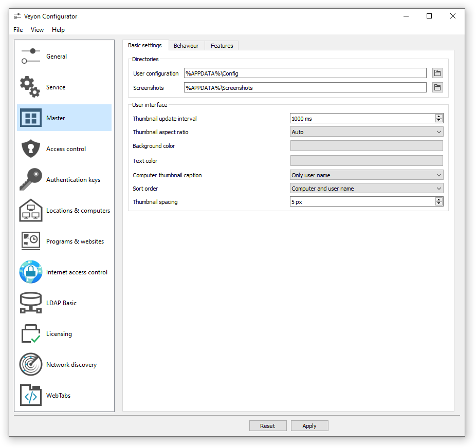This screenshot has width=476, height=448.
Task: Increase Thumbnail update interval with up arrow
Action: 438,117
